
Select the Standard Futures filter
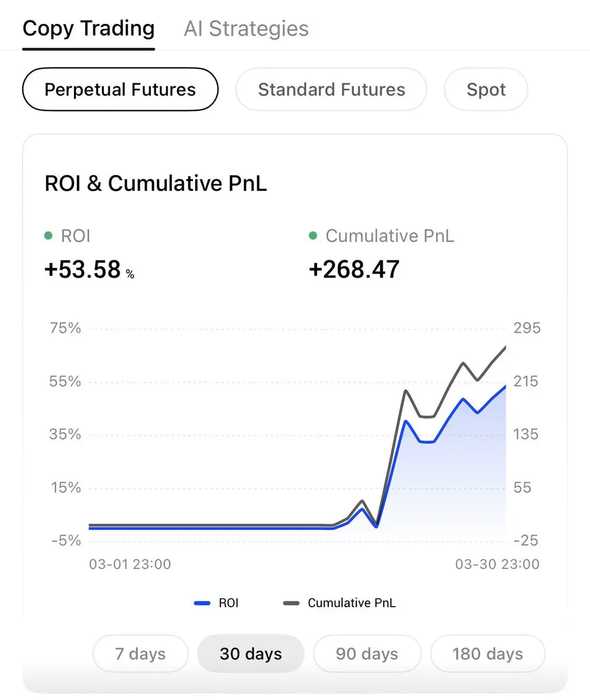click(x=331, y=89)
